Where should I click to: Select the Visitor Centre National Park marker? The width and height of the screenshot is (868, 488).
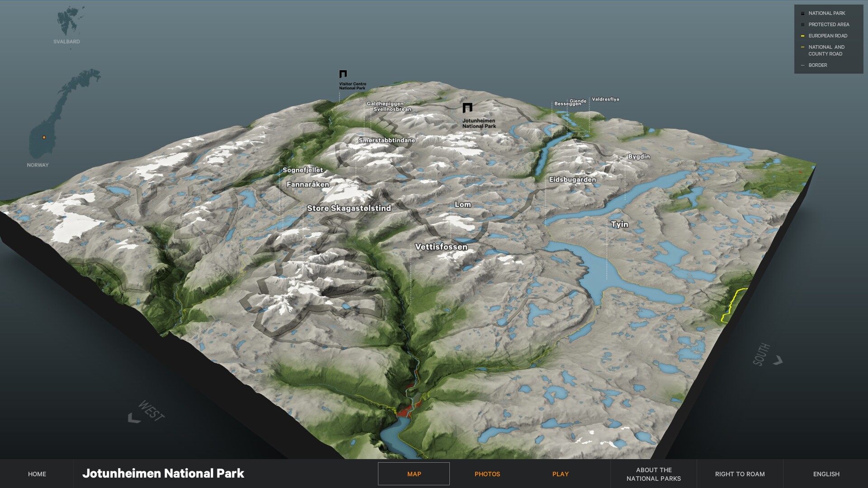343,74
